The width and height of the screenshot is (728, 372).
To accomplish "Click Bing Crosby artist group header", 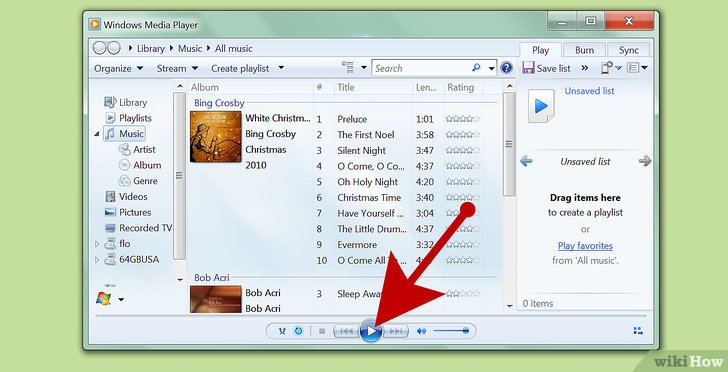I will pyautogui.click(x=219, y=103).
